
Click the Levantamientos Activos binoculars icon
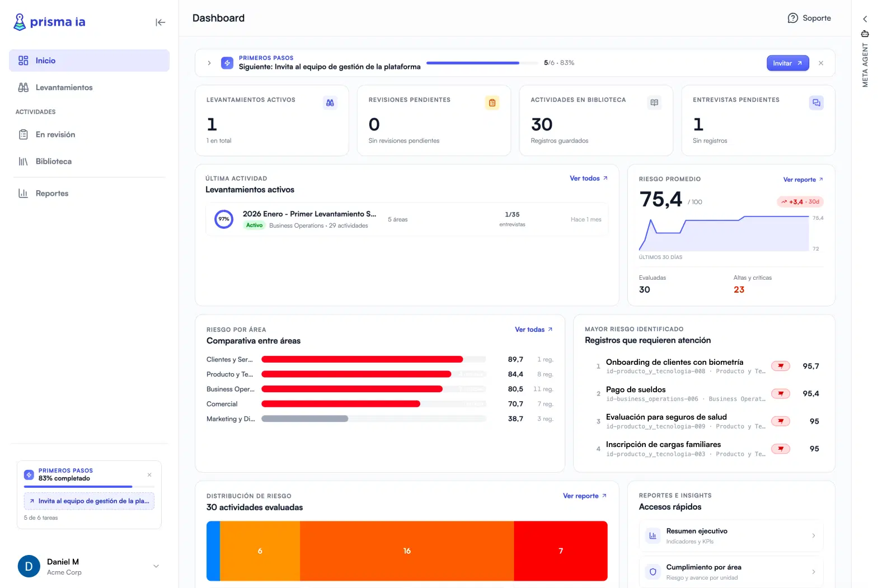(x=330, y=102)
